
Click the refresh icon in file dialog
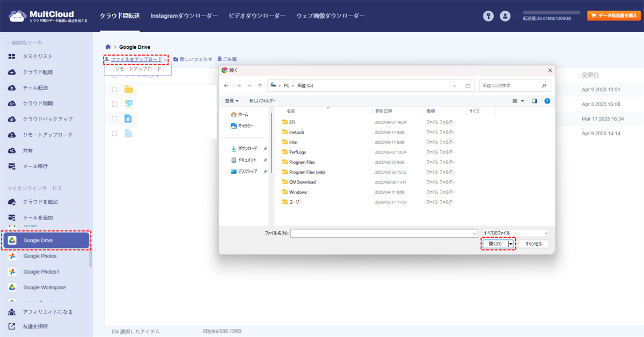467,85
